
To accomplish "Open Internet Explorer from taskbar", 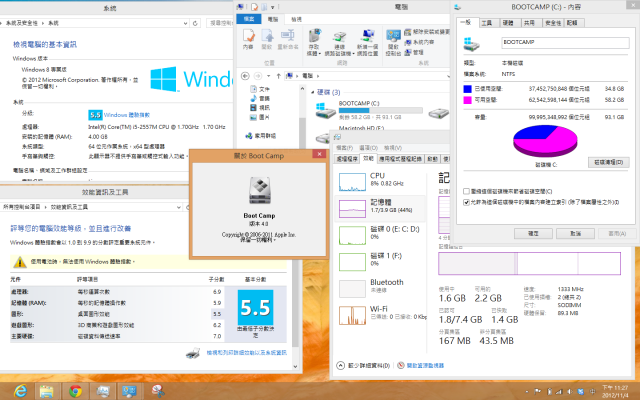I will pyautogui.click(x=20, y=391).
